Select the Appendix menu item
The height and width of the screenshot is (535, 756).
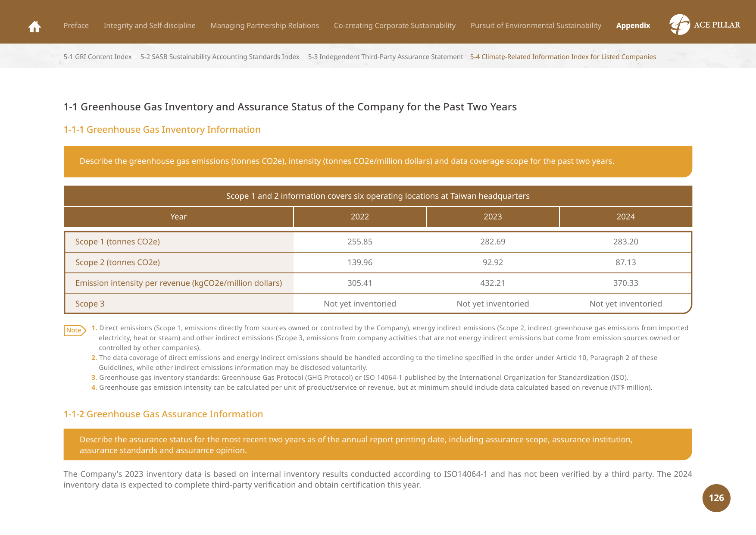[633, 25]
